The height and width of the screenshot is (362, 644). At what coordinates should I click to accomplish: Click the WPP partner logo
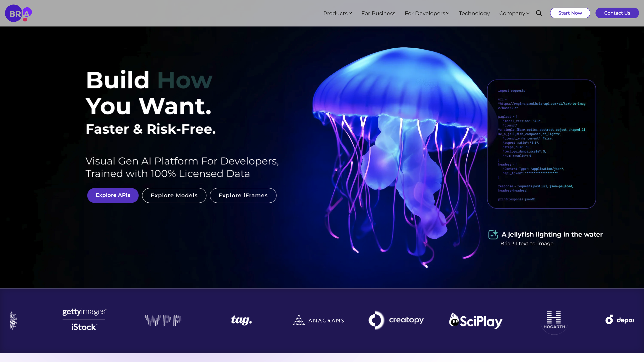(163, 320)
